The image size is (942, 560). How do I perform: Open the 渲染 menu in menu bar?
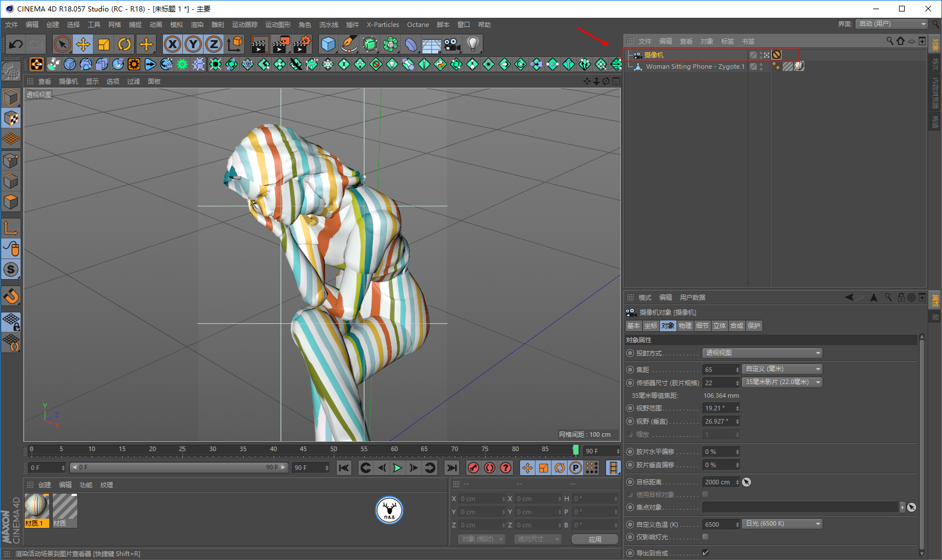(x=197, y=25)
